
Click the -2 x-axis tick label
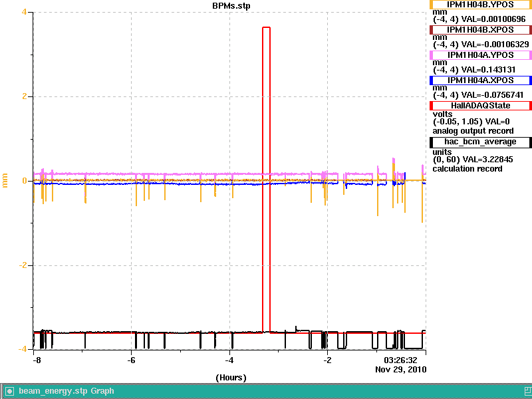click(327, 360)
